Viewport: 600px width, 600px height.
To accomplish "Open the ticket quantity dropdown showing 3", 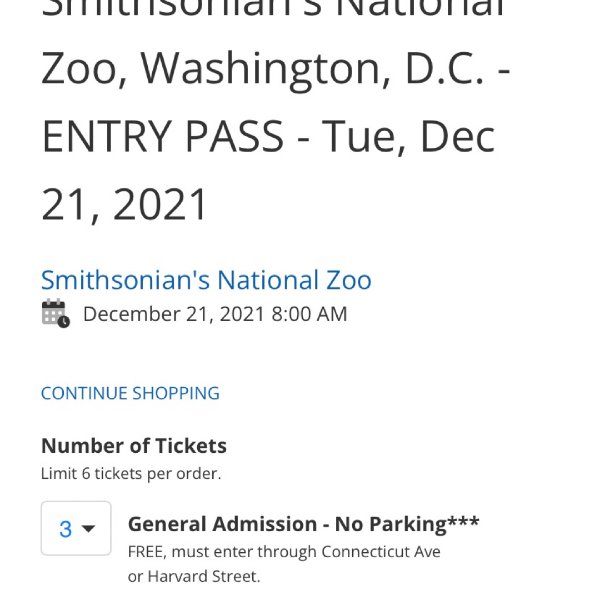I will tap(76, 528).
